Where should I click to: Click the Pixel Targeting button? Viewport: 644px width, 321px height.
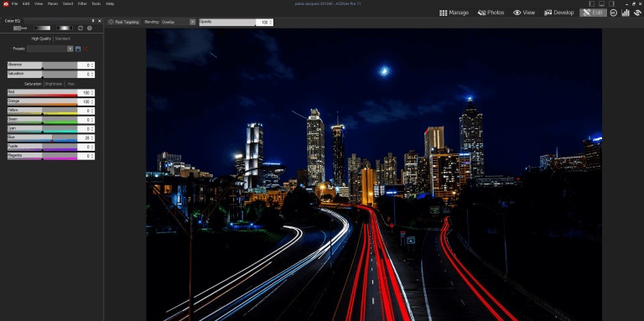(x=123, y=22)
